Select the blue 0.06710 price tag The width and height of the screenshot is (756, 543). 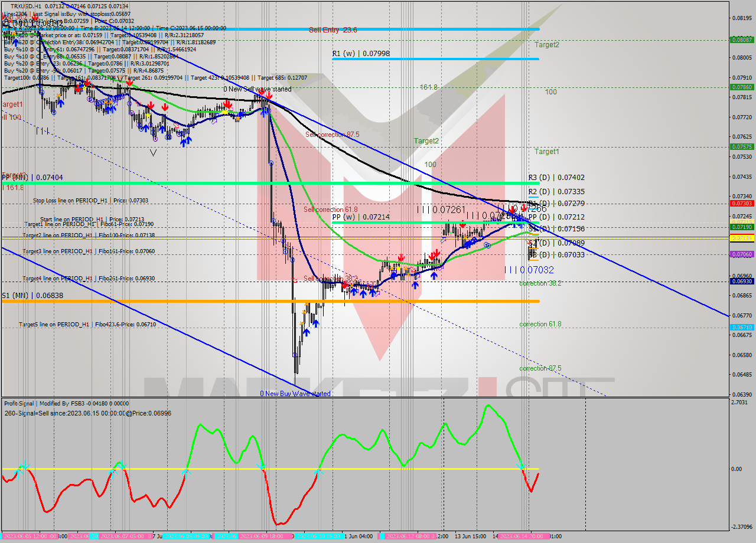pos(742,327)
